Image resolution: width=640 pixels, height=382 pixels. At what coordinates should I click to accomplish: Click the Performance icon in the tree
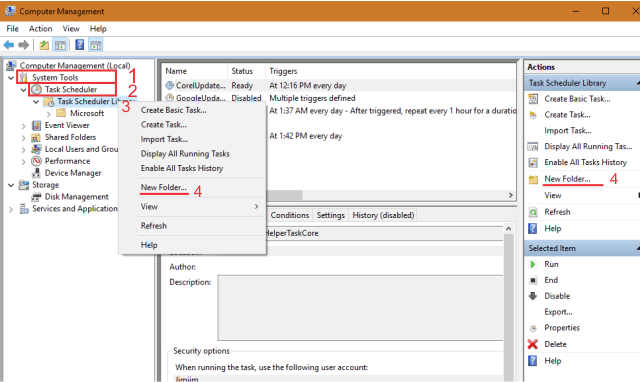(36, 161)
